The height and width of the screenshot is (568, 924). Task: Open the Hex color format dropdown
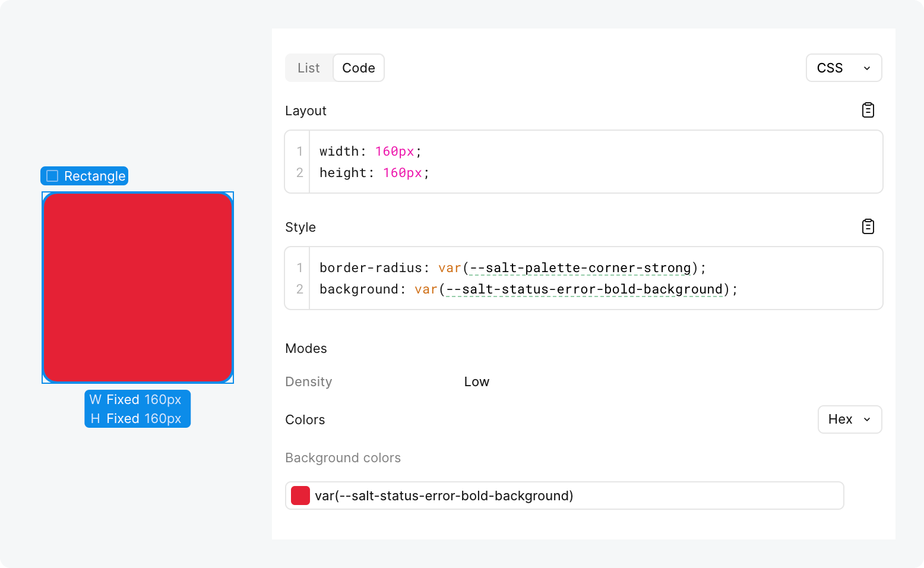(849, 419)
